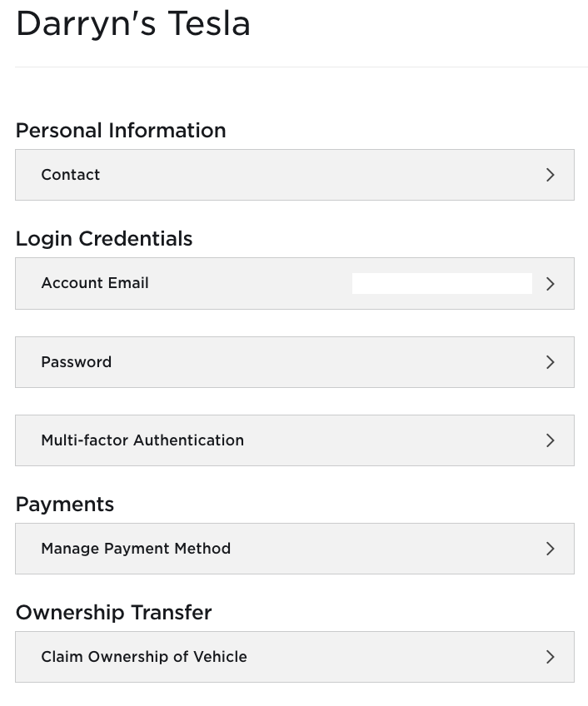This screenshot has width=588, height=706.
Task: Click the chevron arrow beside Contact
Action: pyautogui.click(x=550, y=175)
